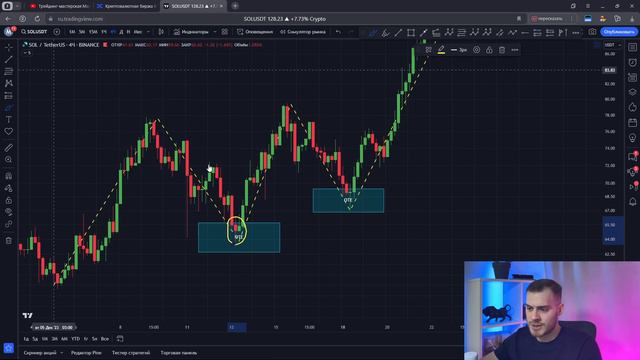Screen dimensions: 640x360
Task: Select the 1Д date range
Action: coord(26,339)
